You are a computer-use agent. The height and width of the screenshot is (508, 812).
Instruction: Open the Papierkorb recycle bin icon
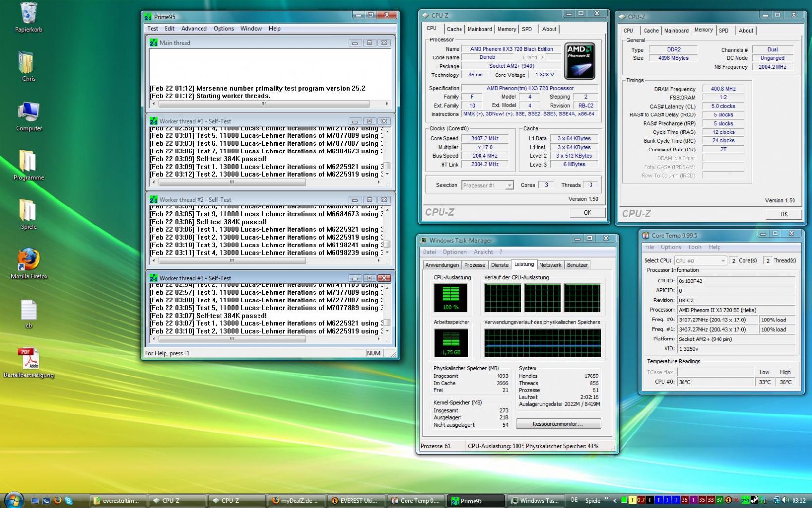point(28,15)
